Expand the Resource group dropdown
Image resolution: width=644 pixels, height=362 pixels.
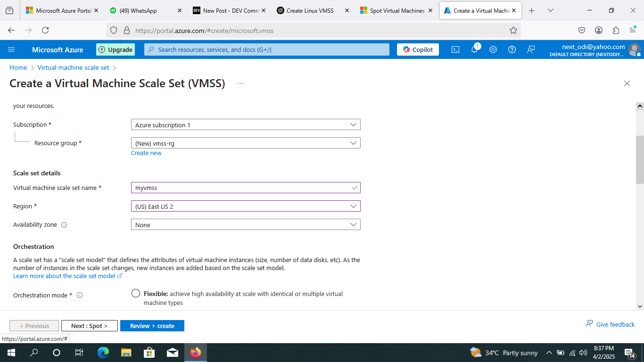[246, 143]
